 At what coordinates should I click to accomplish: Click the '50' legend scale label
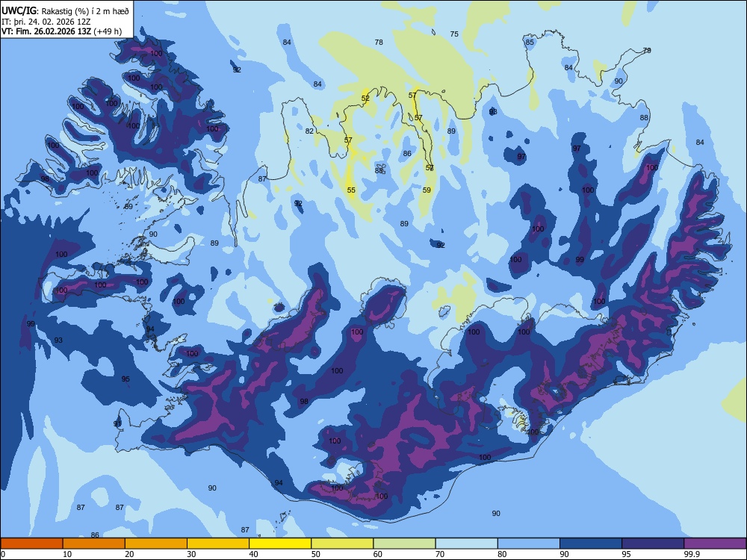[x=315, y=554]
